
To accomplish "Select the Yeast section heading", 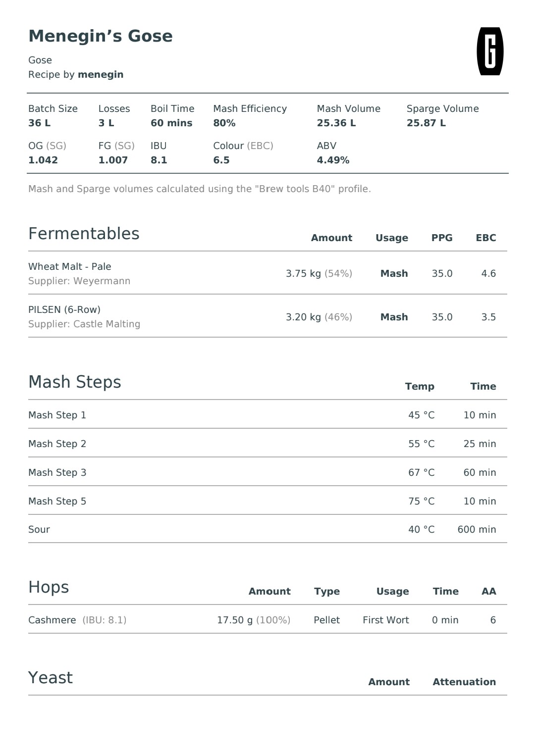I will coord(51,677).
